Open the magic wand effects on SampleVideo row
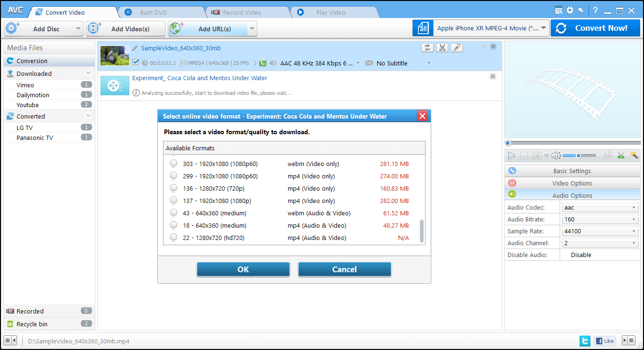Screen dimensions: 644x350 (x=457, y=47)
